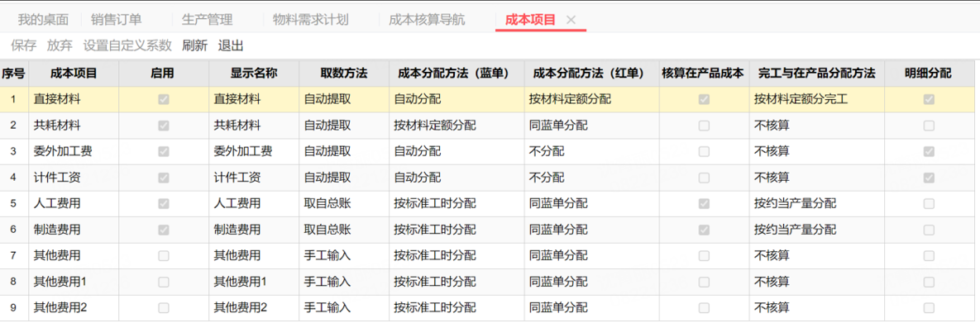Image resolution: width=980 pixels, height=323 pixels.
Task: Click 刷新 to reload the list
Action: click(x=194, y=45)
